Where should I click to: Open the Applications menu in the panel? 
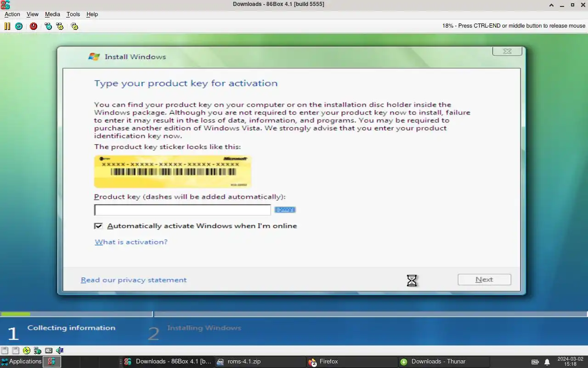click(21, 362)
